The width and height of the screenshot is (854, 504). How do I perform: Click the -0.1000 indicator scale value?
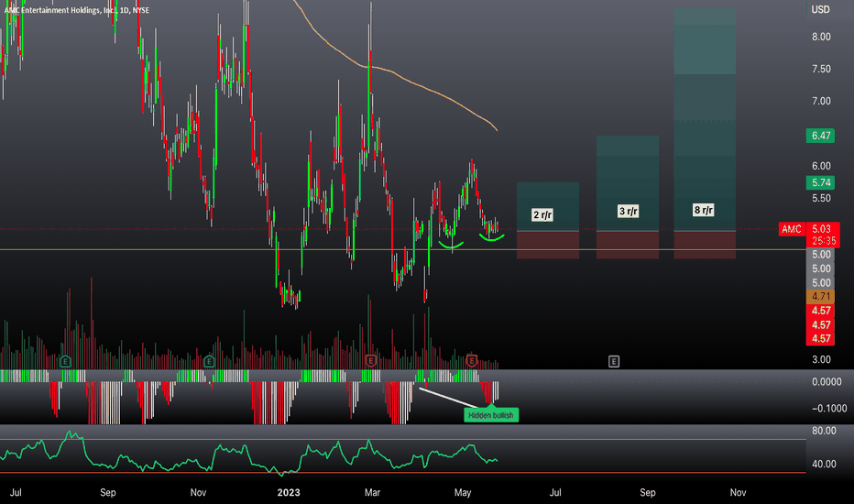(829, 409)
